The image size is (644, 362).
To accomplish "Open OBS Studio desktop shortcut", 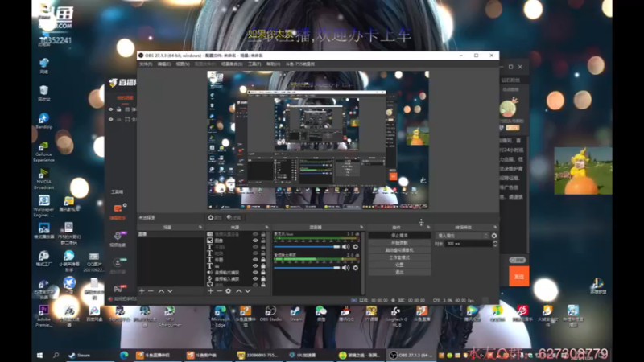I will pyautogui.click(x=270, y=314).
